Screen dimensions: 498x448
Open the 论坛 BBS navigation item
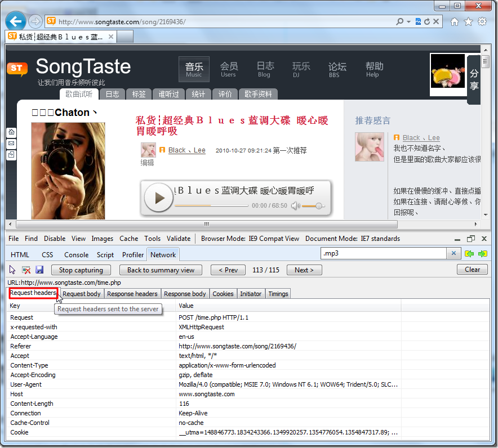click(337, 69)
